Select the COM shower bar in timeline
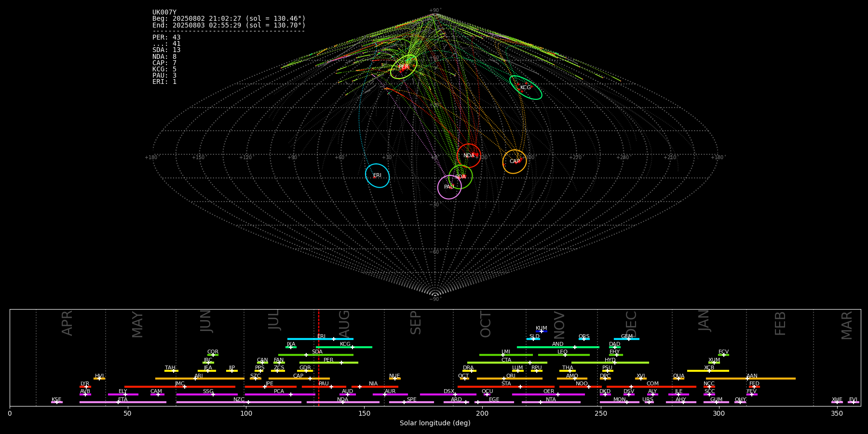The image size is (868, 434). 652,386
